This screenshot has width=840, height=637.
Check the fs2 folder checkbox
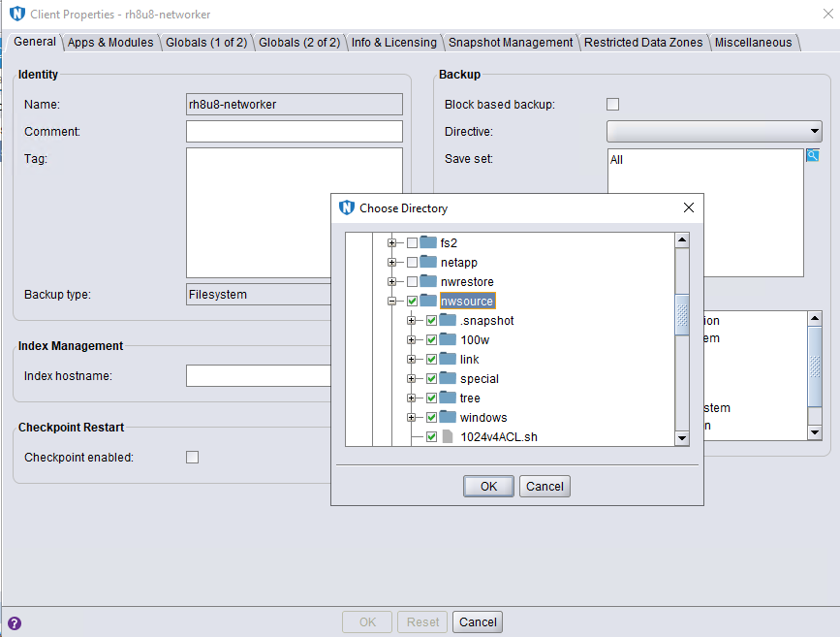412,243
